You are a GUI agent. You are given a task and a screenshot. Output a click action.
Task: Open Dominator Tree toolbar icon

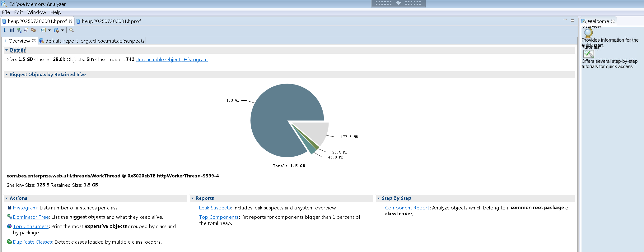pos(19,30)
